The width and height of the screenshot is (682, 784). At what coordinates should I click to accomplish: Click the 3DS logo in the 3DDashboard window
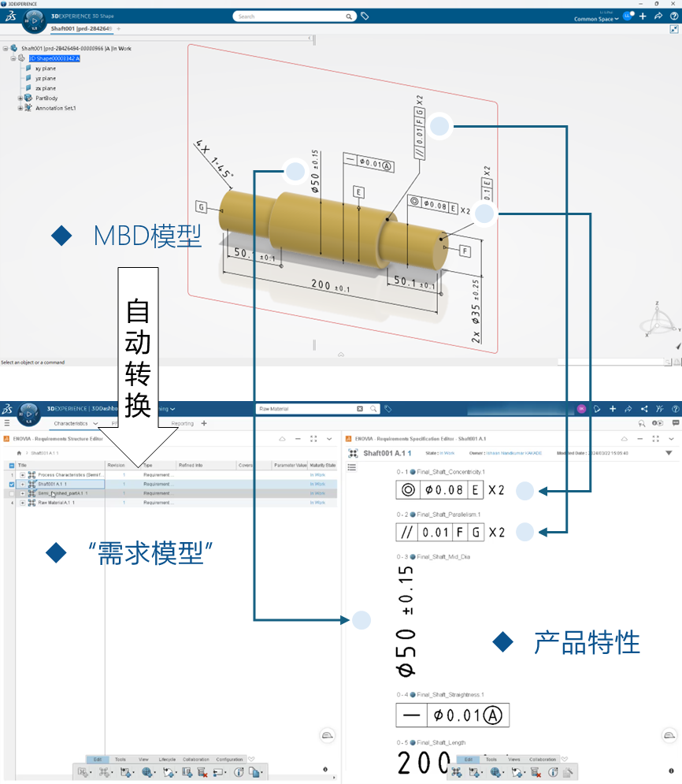coord(7,409)
